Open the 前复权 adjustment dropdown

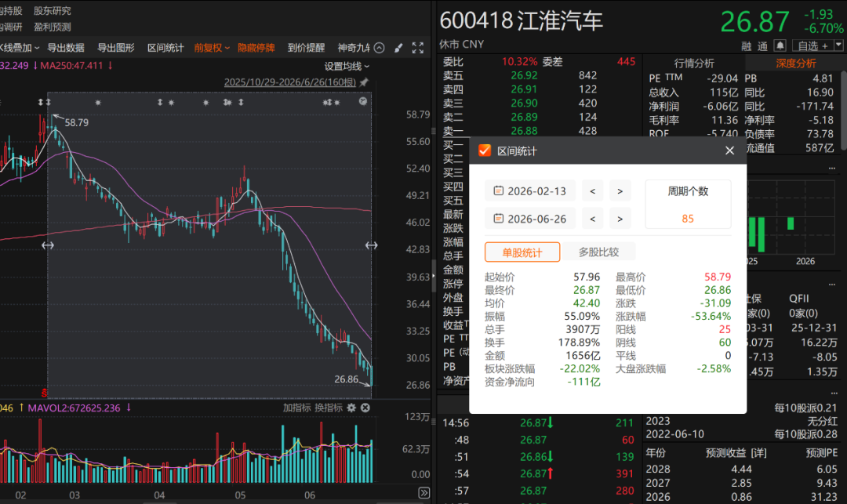pyautogui.click(x=212, y=48)
